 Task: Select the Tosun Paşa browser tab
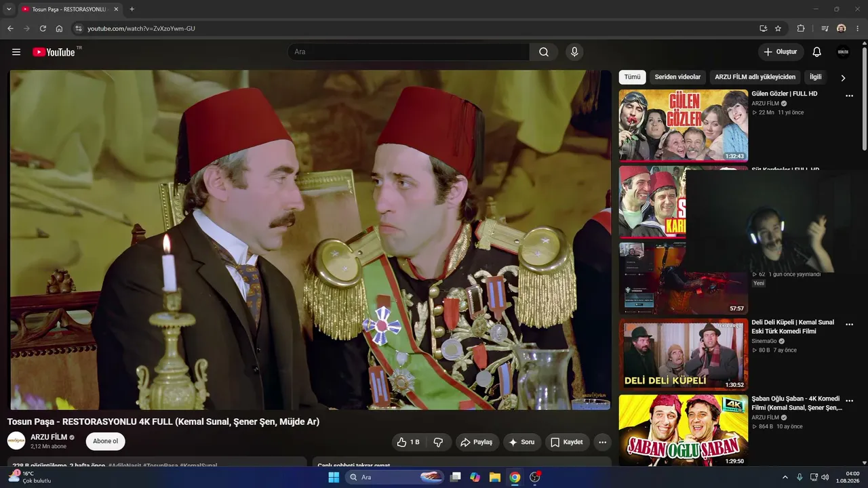pos(70,9)
